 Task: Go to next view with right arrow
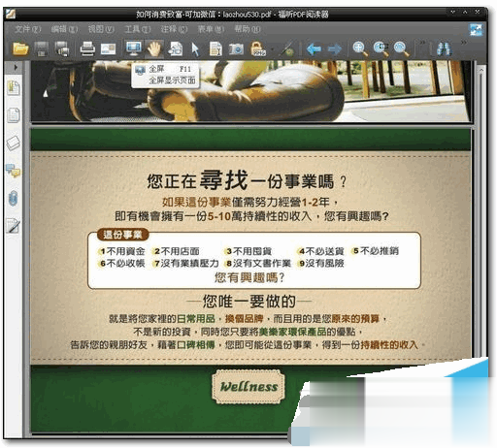(335, 49)
